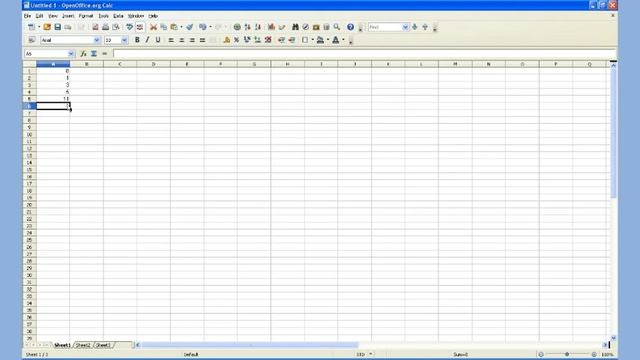Zoom in with the plus button
This screenshot has width=640, height=360.
(x=594, y=355)
